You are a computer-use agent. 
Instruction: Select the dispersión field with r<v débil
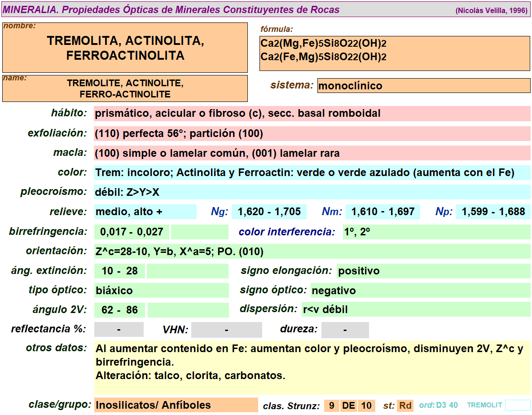[x=415, y=310]
